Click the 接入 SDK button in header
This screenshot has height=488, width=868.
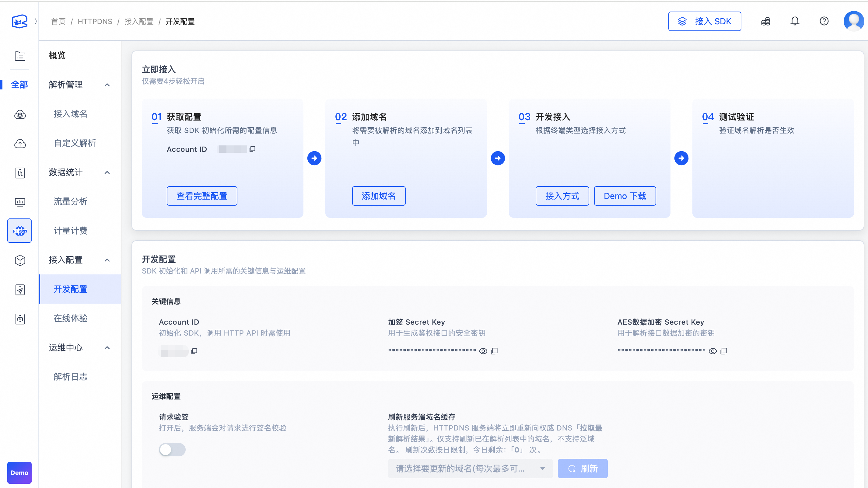pyautogui.click(x=705, y=21)
